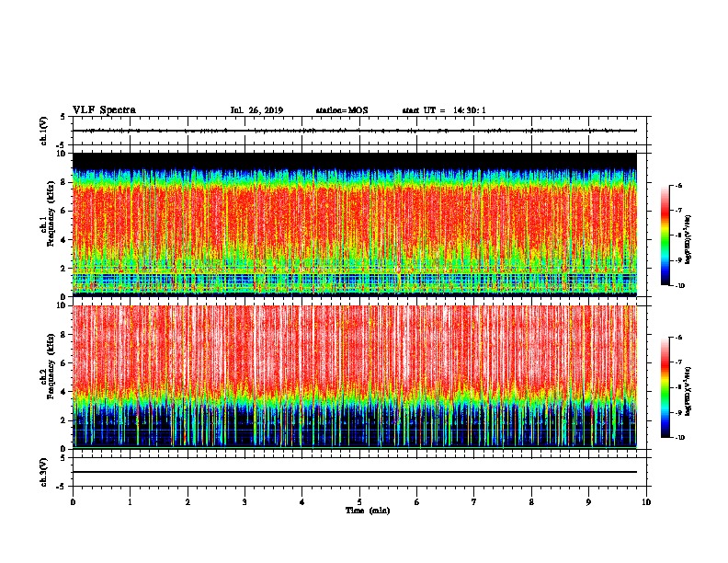Click the "-10" tick on ch.2 color bar
The width and height of the screenshot is (728, 563).
(679, 438)
